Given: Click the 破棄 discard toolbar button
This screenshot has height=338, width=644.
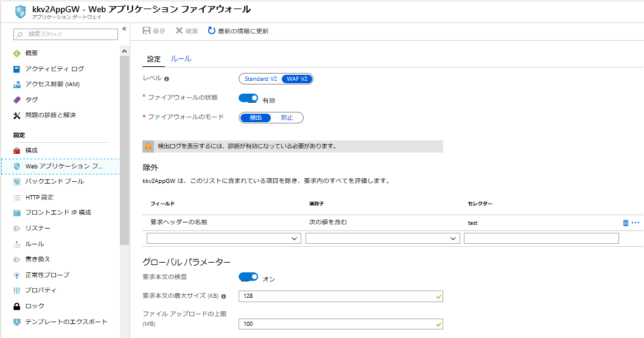Looking at the screenshot, I should coord(187,31).
